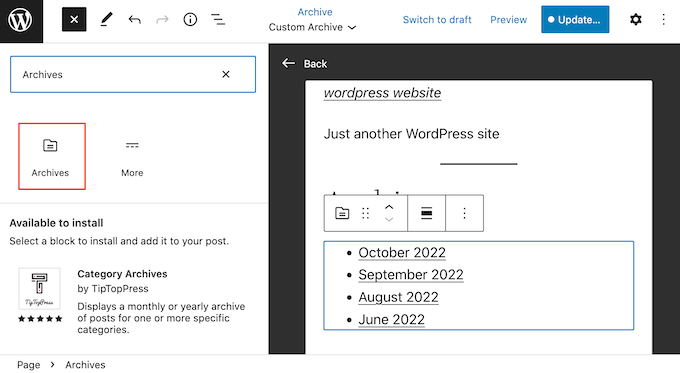Install the Category Archives block

[134, 301]
